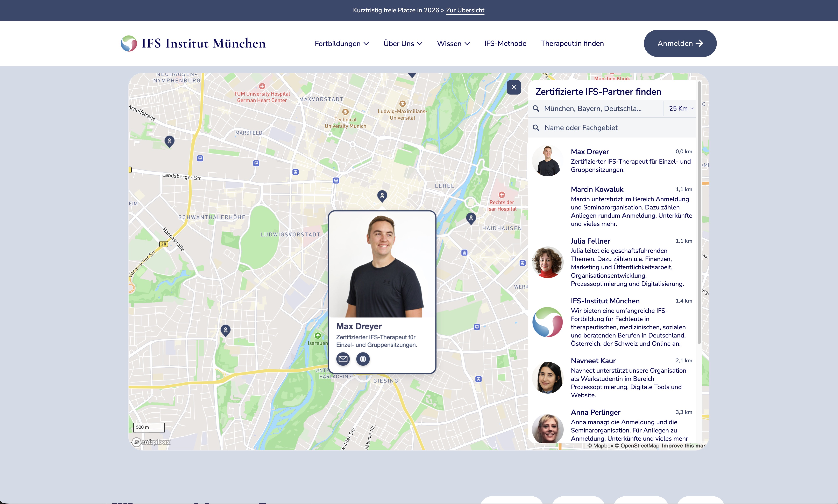Viewport: 838px width, 504px height.
Task: Expand the Fortbildungen menu
Action: [x=341, y=43]
